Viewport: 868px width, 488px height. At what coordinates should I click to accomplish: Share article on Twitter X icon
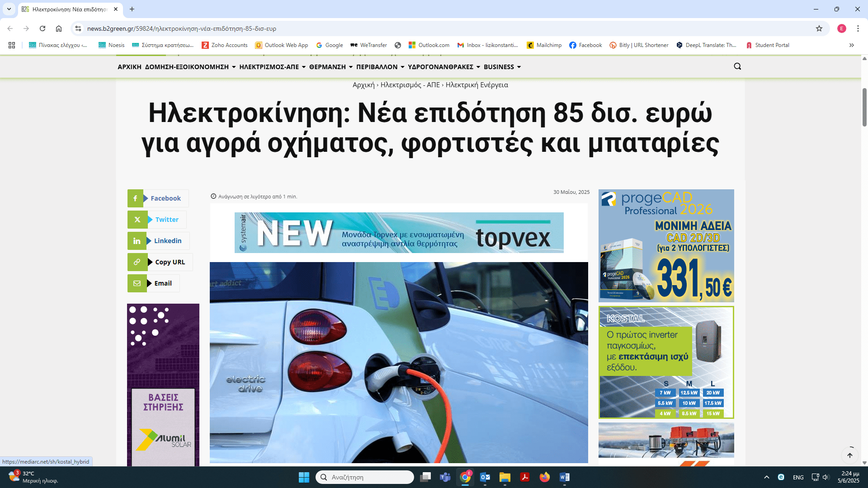click(x=137, y=220)
